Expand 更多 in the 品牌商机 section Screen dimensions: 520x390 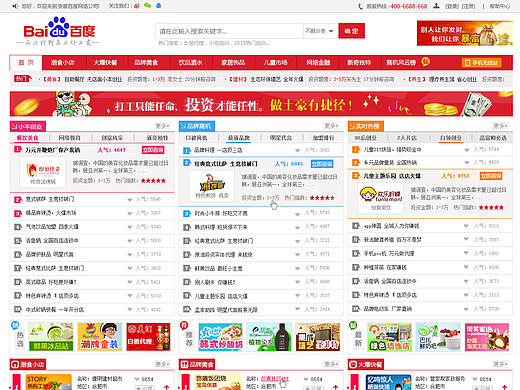pos(331,126)
